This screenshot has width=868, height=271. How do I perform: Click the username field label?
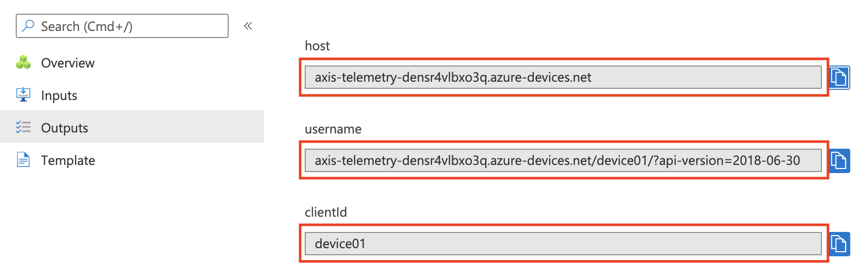[x=333, y=129]
